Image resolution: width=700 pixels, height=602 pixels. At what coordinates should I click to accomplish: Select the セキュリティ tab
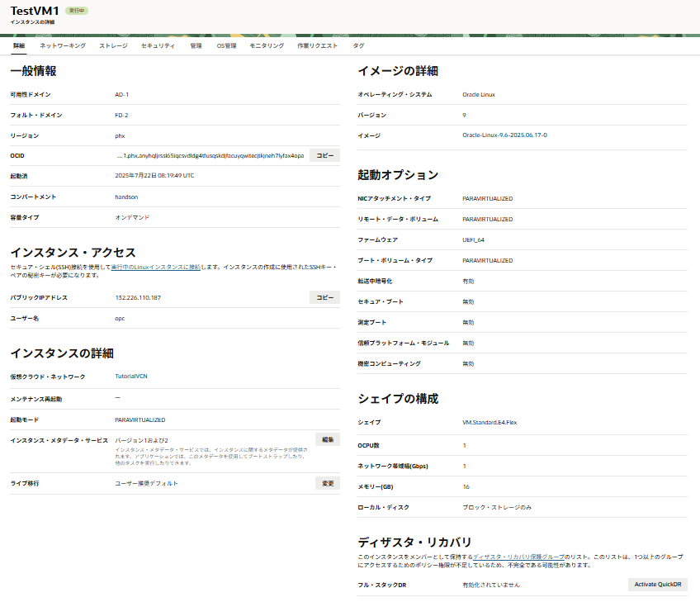(x=158, y=46)
